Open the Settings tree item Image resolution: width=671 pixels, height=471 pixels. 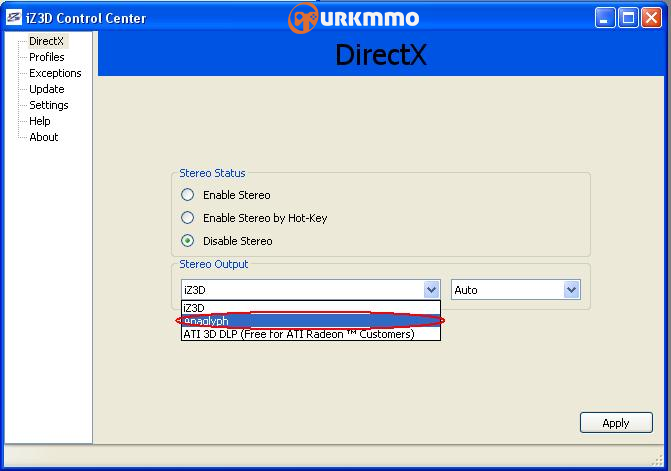pos(49,105)
